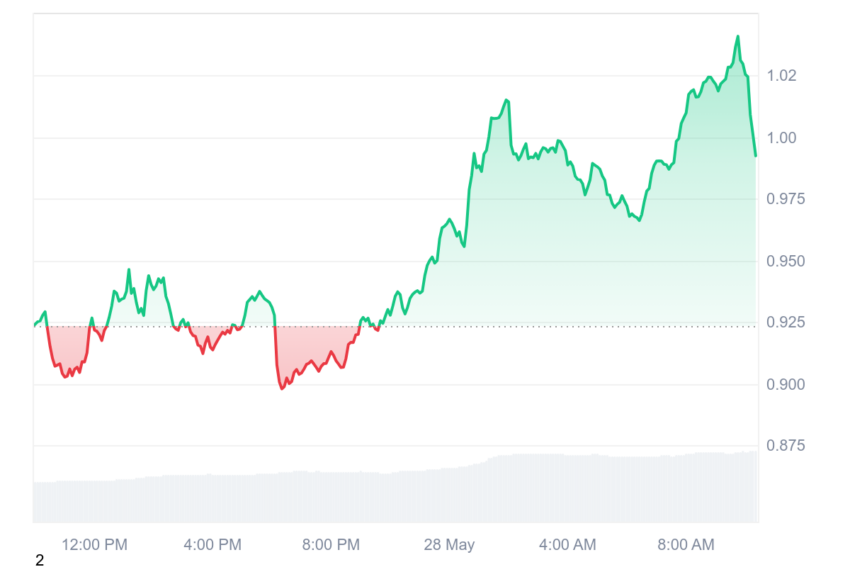The height and width of the screenshot is (567, 850).
Task: Click the 12:00 PM time axis label
Action: point(94,544)
